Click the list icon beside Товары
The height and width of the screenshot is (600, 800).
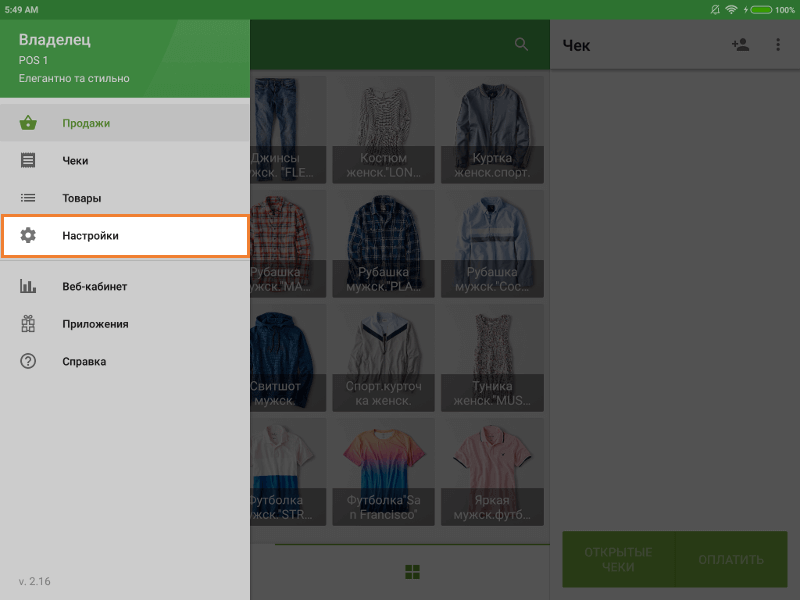28,198
